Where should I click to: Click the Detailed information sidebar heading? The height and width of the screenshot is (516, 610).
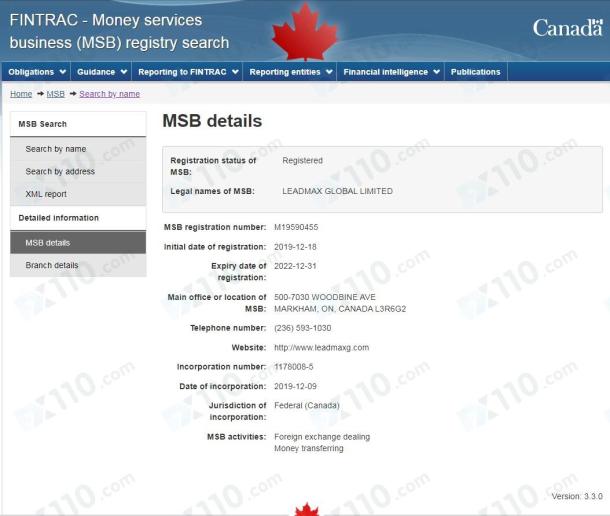[x=58, y=218]
